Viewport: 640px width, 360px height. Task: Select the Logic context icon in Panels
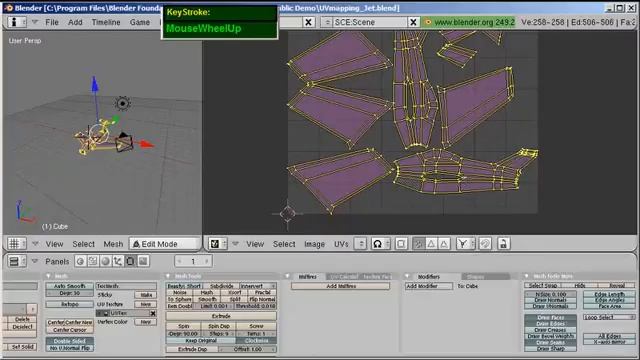click(80, 261)
